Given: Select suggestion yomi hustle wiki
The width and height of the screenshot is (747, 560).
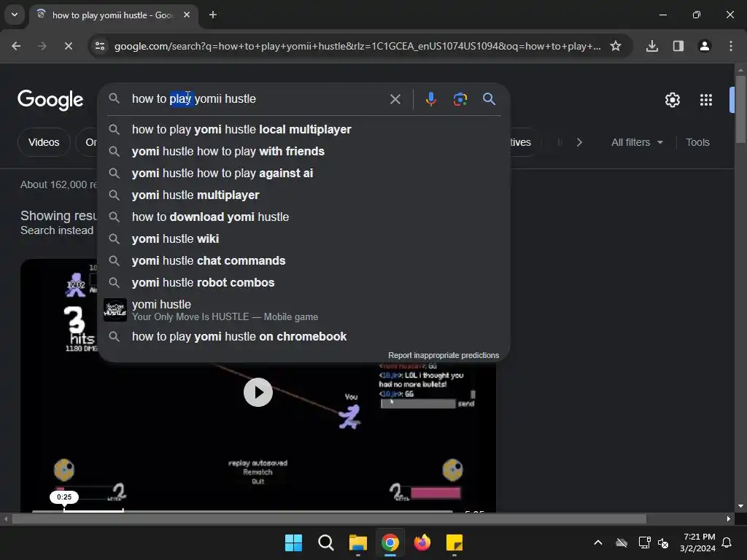Looking at the screenshot, I should (x=304, y=239).
